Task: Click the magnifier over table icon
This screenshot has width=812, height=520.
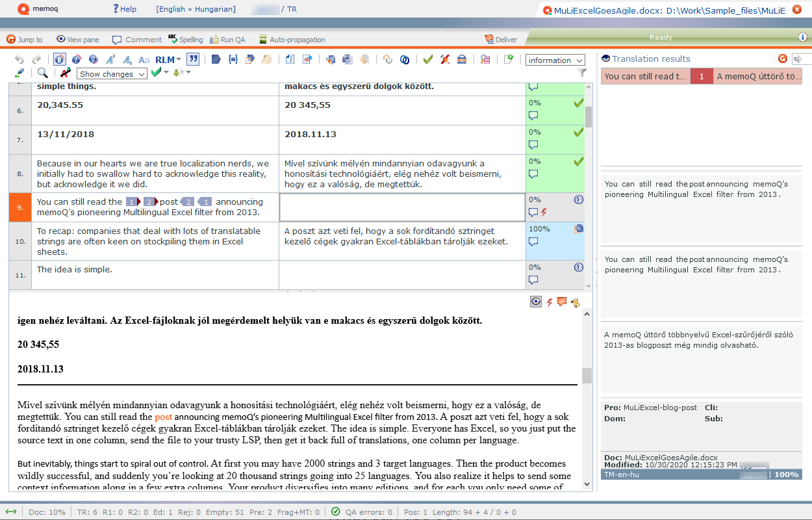Action: [485, 60]
